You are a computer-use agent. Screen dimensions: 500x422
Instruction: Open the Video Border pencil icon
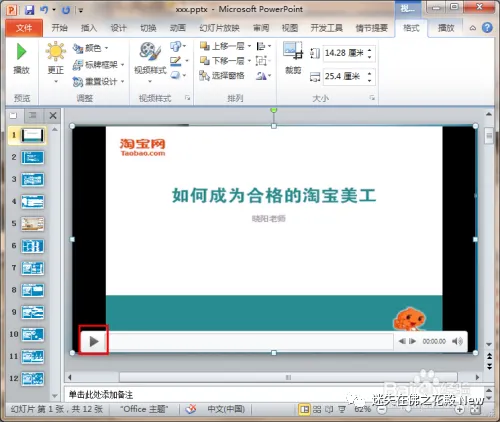[x=179, y=61]
